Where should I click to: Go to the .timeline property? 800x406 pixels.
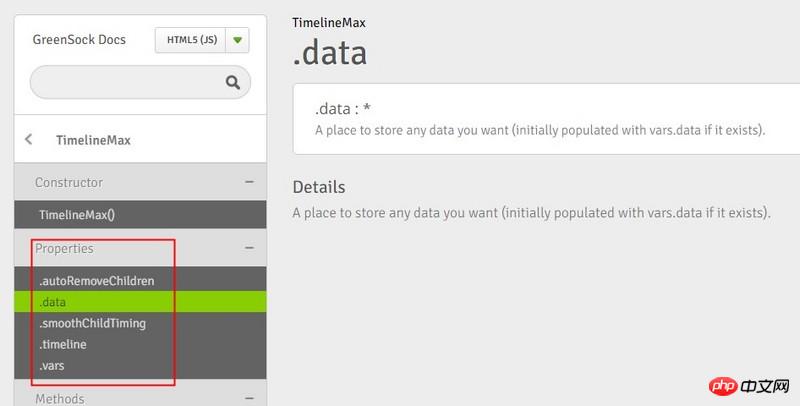tap(62, 345)
